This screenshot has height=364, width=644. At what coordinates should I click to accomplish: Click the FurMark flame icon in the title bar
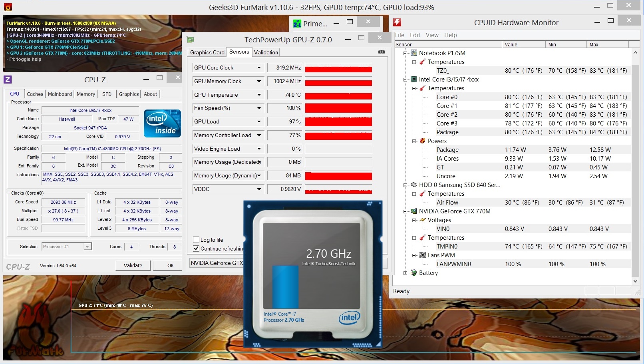(x=8, y=7)
